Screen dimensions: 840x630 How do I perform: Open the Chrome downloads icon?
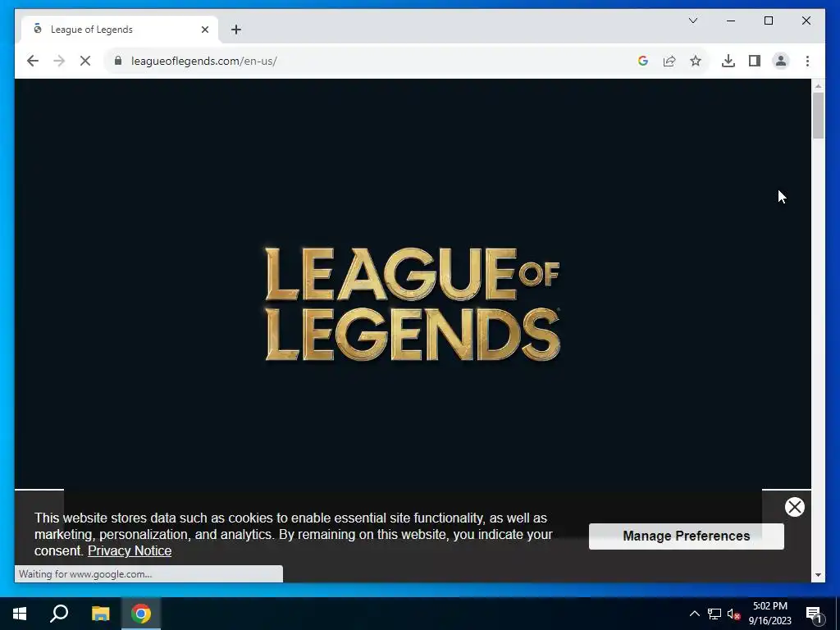pos(728,61)
